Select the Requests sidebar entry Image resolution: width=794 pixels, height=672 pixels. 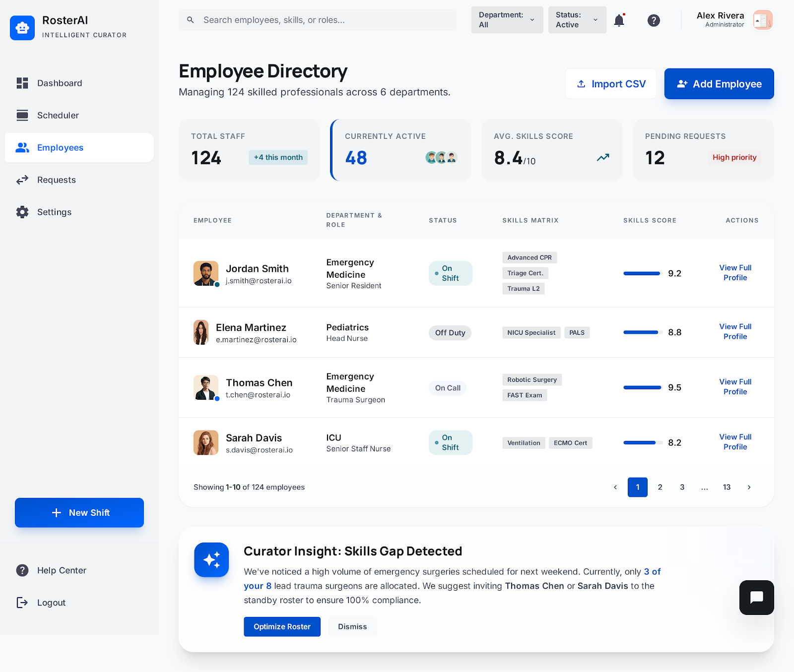pos(56,180)
